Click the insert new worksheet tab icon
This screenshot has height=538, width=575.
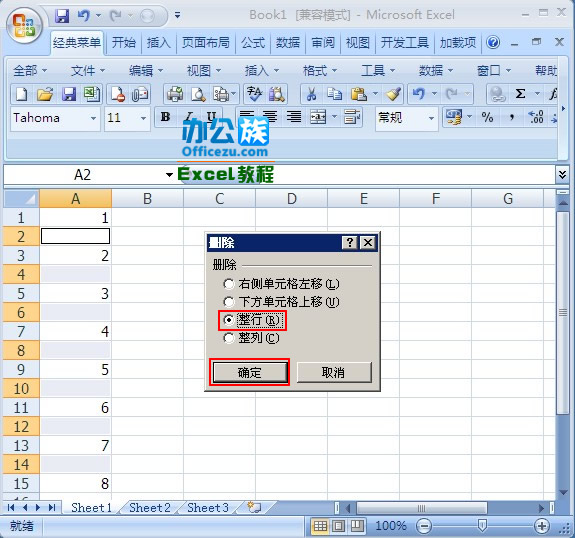(254, 508)
